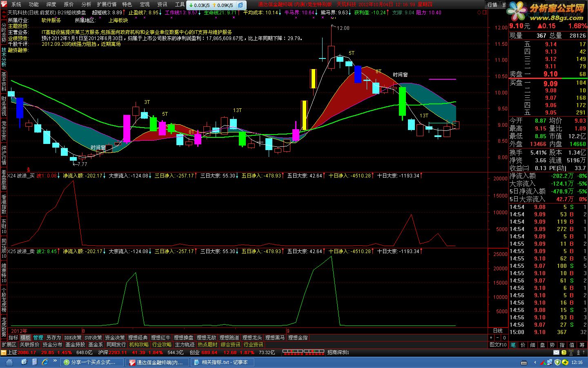Select the 理想无敌 template tab
The image size is (588, 368).
(x=206, y=338)
